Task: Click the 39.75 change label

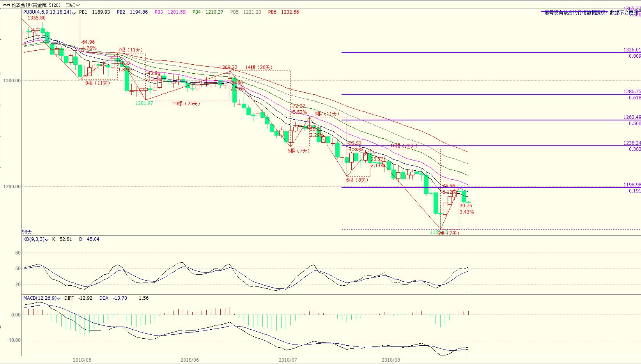Action: (x=466, y=206)
